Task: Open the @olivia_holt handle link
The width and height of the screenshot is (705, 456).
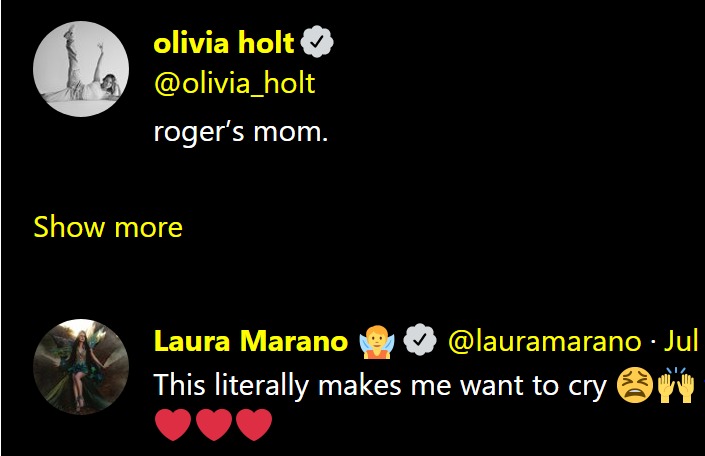Action: [x=234, y=83]
